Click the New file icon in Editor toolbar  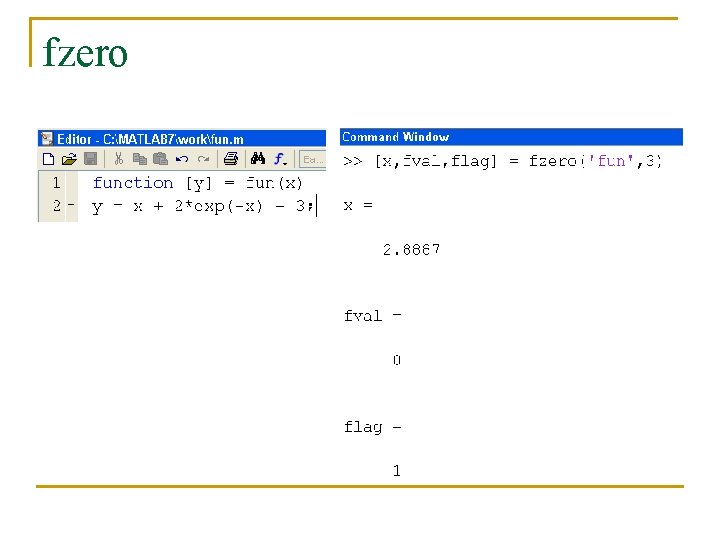click(48, 159)
